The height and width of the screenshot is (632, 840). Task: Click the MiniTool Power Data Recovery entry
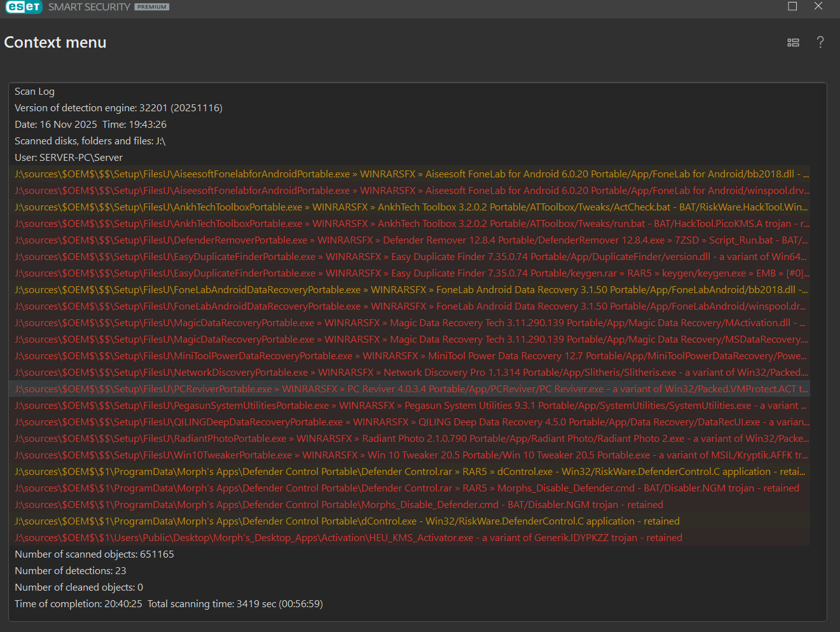[x=411, y=356]
